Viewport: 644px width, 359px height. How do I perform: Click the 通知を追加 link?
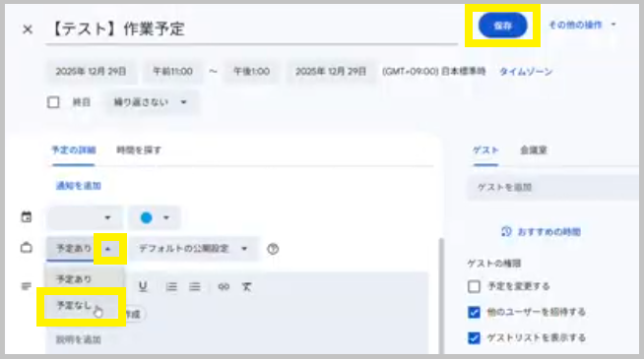[x=79, y=186]
